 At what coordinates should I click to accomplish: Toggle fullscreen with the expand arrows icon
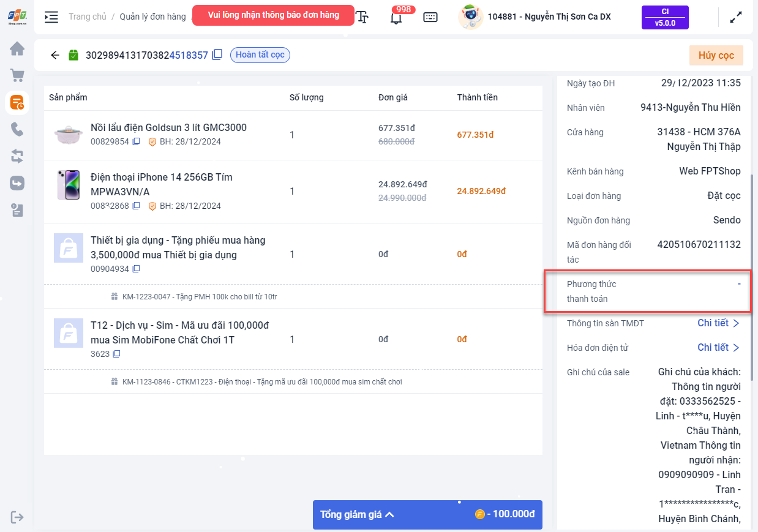point(736,17)
